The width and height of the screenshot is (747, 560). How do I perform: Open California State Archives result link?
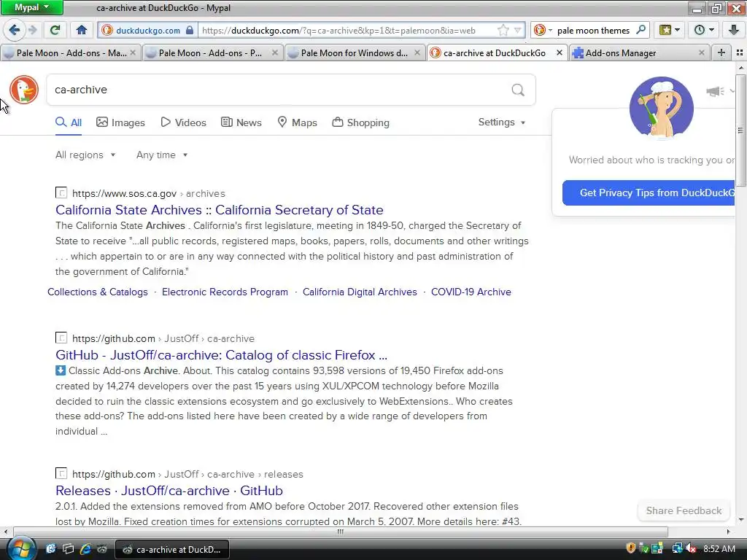pos(219,209)
